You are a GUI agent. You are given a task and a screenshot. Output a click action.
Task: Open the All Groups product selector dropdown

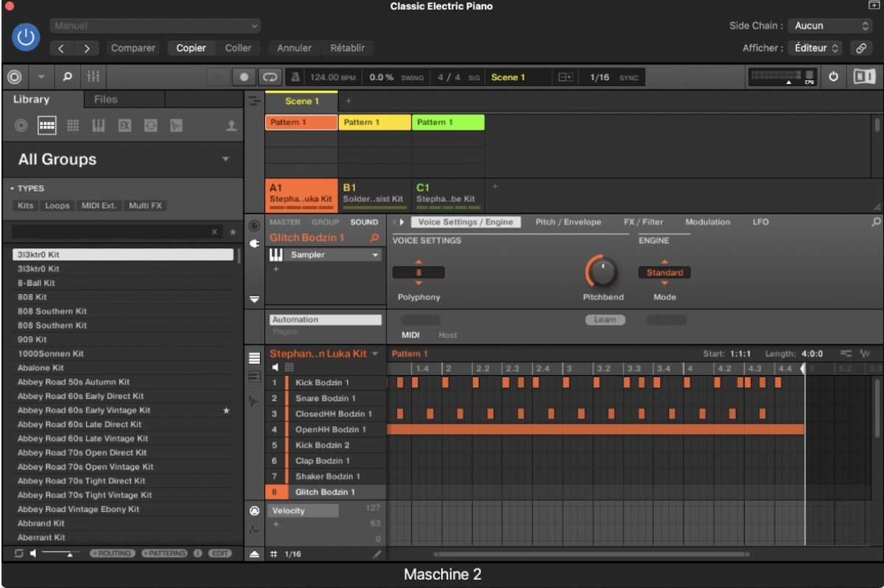(x=225, y=159)
